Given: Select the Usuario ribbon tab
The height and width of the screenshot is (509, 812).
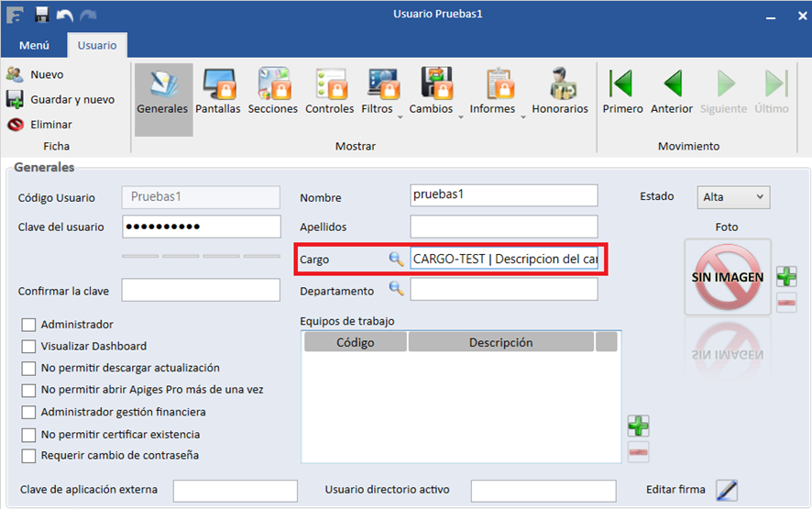Looking at the screenshot, I should pyautogui.click(x=96, y=45).
